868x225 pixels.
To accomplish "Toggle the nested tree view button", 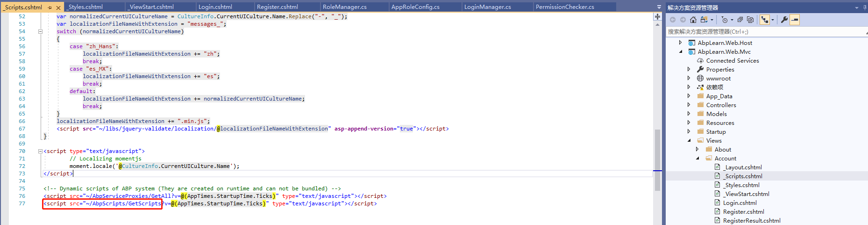I will tap(764, 20).
